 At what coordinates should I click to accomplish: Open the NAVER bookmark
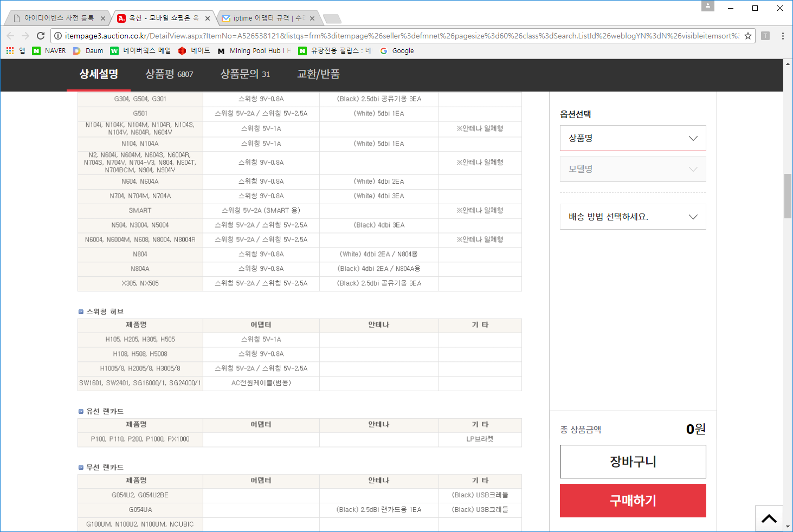click(x=49, y=50)
